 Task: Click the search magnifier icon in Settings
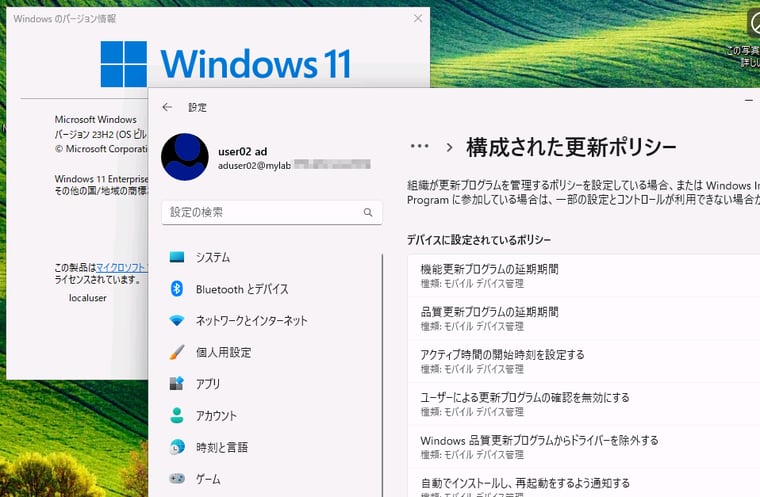[368, 212]
